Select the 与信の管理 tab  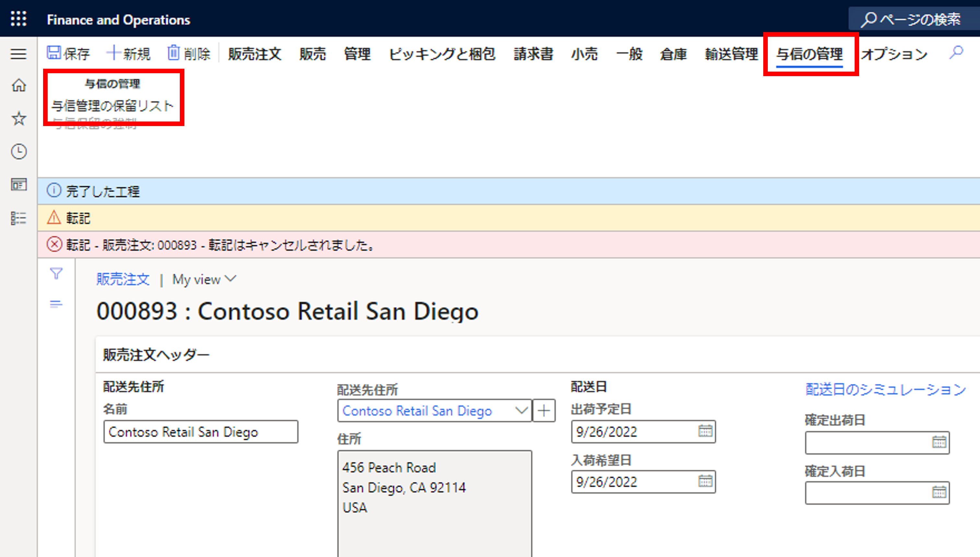(810, 54)
